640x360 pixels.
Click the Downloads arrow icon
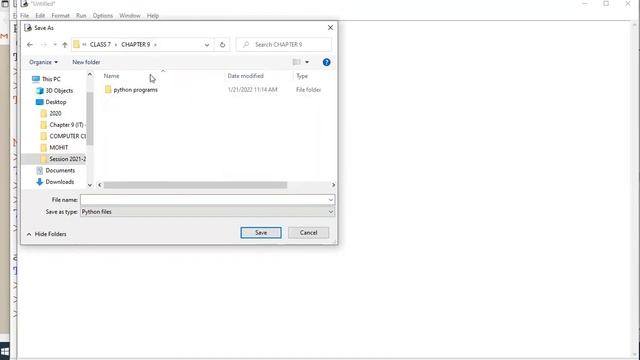pyautogui.click(x=40, y=182)
